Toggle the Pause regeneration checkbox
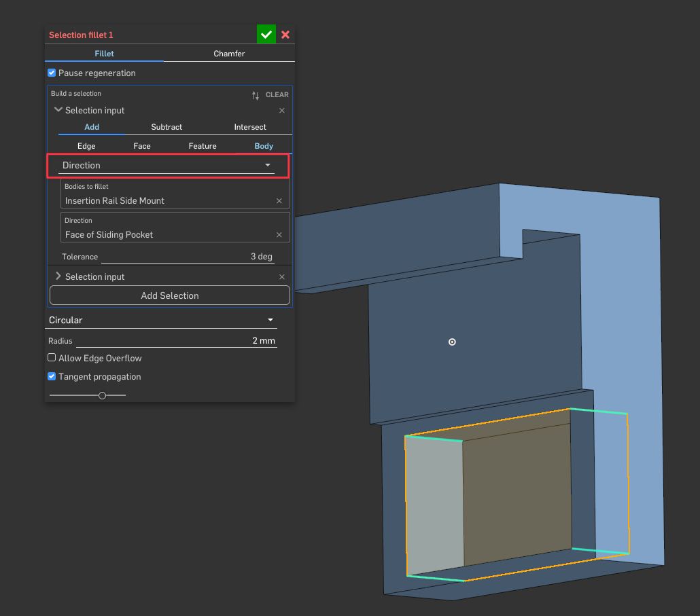 (52, 73)
